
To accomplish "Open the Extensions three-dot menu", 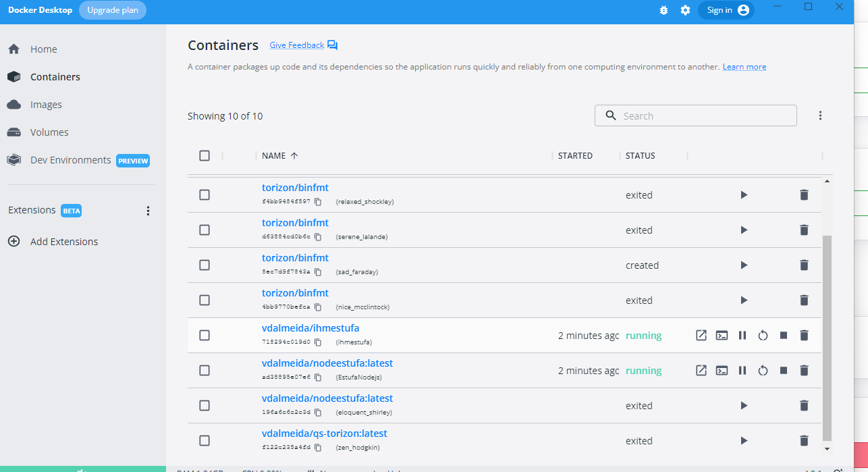I will [148, 211].
